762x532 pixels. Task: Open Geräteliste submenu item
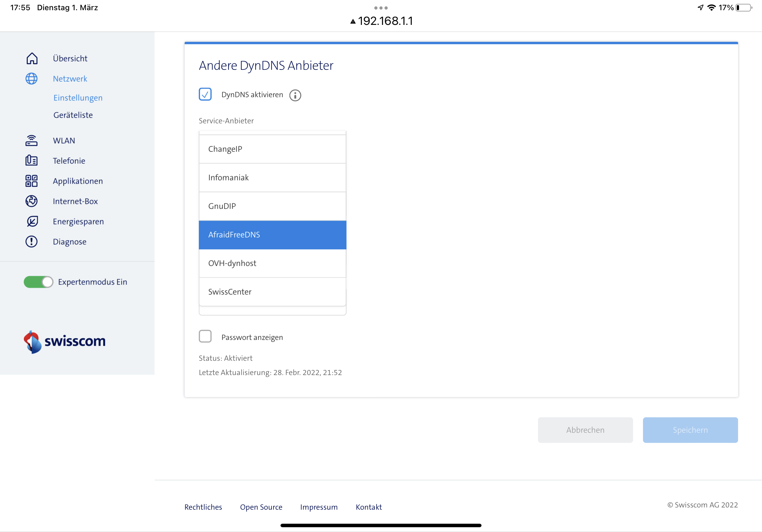click(73, 115)
